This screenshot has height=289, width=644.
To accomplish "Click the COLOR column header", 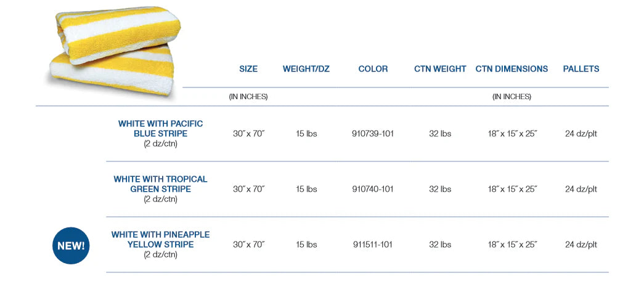I will point(373,69).
